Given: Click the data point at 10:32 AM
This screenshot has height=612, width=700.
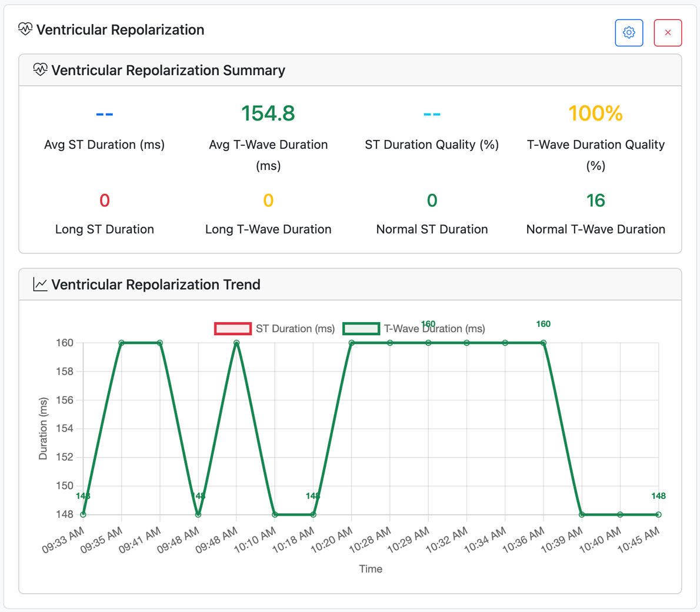Looking at the screenshot, I should click(466, 343).
